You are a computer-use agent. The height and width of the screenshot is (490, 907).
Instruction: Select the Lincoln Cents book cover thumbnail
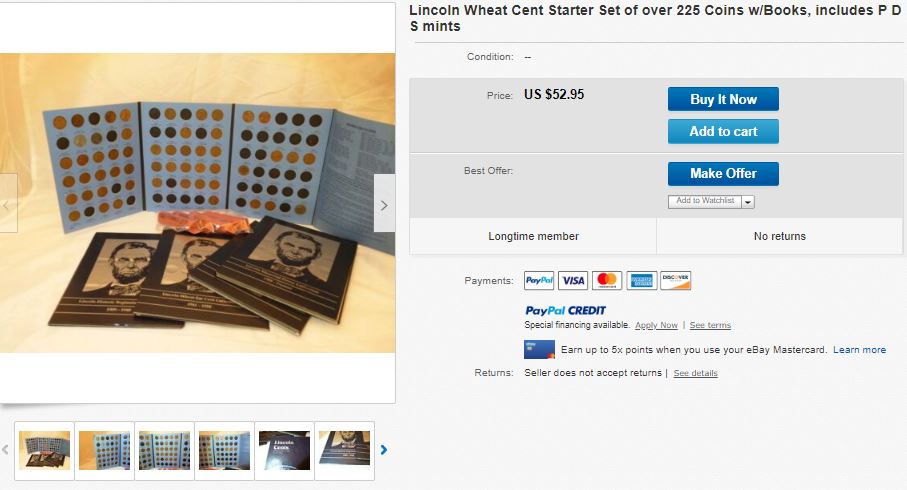coord(284,450)
